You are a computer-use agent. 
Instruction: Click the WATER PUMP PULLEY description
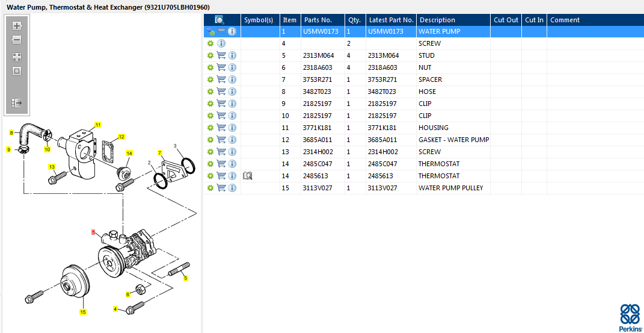[x=450, y=188]
